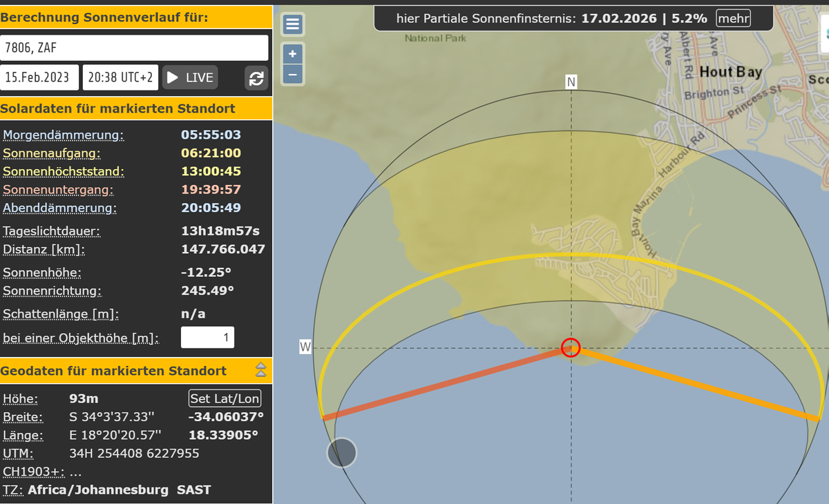Click the Höhe label in Geodaten
This screenshot has width=829, height=504.
[21, 398]
